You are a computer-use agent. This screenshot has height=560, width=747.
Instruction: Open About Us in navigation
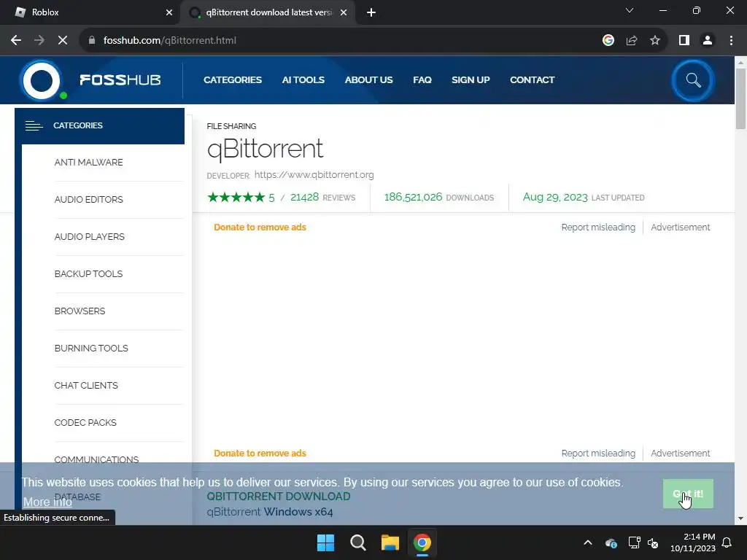point(368,80)
